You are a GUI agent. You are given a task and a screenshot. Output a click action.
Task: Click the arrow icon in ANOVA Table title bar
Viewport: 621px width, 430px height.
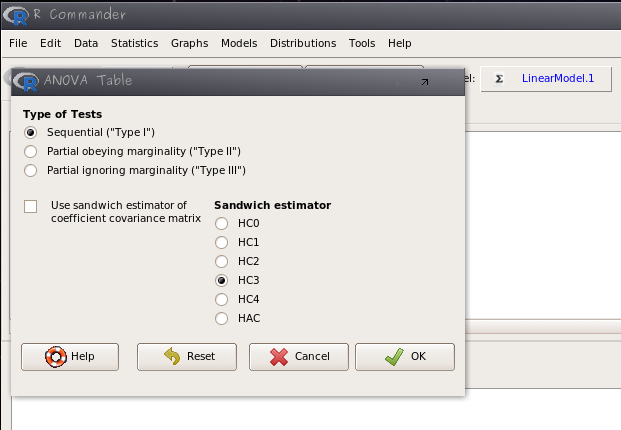pyautogui.click(x=423, y=82)
